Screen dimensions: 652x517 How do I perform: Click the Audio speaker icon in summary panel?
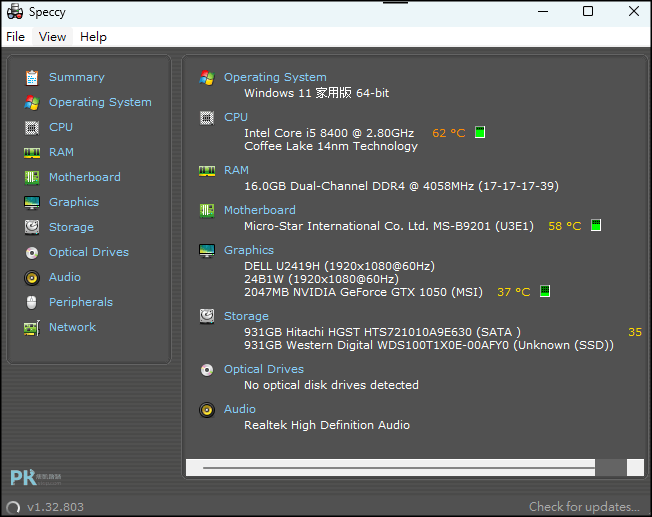(x=207, y=410)
